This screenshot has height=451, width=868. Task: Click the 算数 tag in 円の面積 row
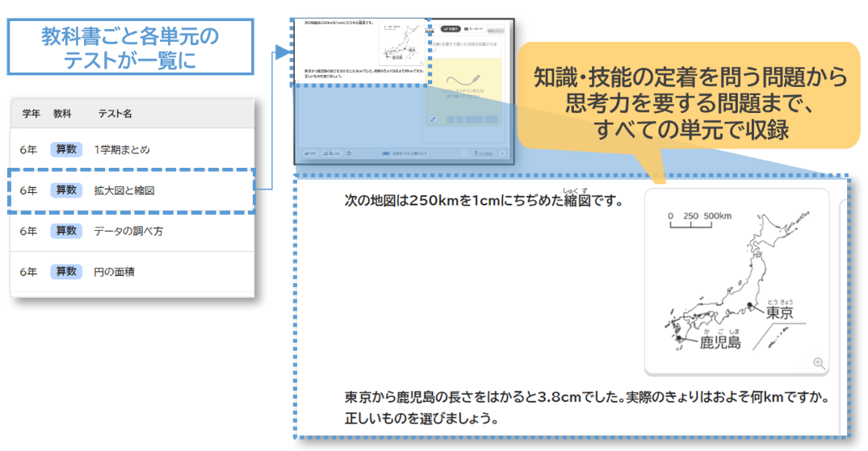pos(65,272)
